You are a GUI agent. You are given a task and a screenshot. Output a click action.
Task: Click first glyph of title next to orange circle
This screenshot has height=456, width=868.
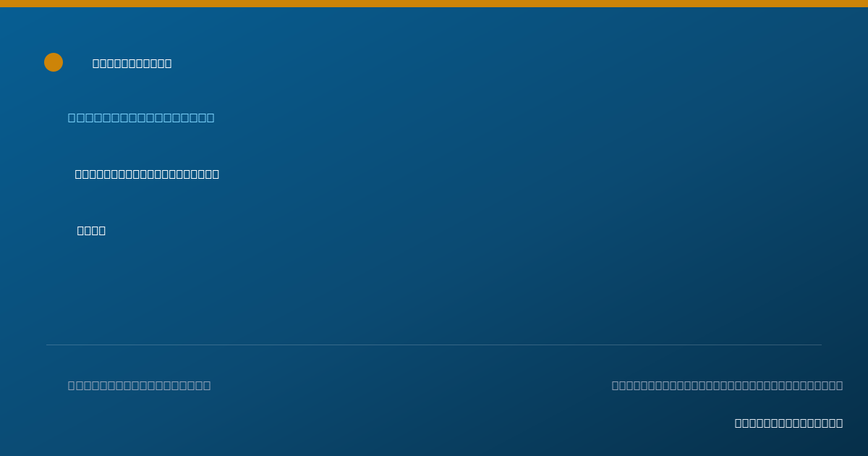(x=96, y=64)
